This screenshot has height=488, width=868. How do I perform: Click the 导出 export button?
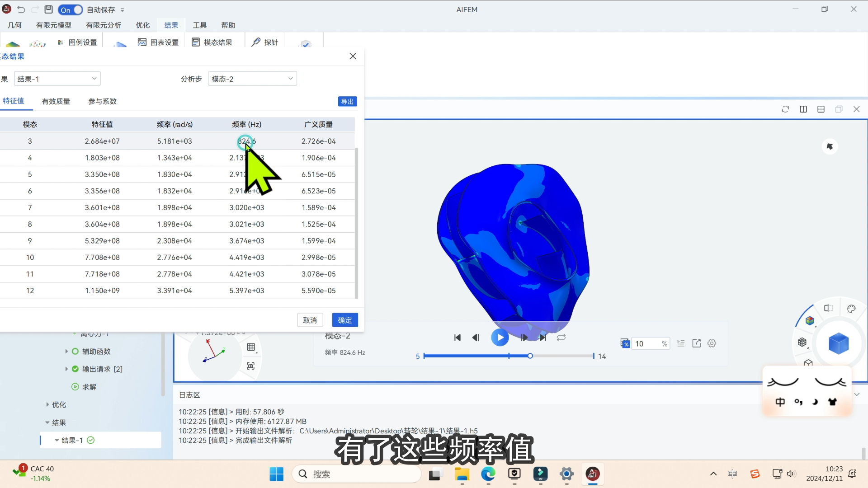pos(347,101)
